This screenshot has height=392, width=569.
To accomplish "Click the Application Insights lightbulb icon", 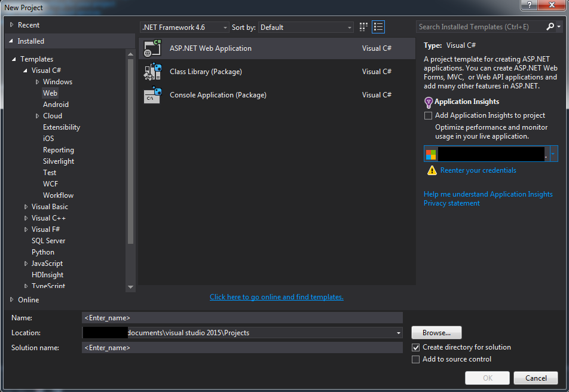I will pos(428,102).
